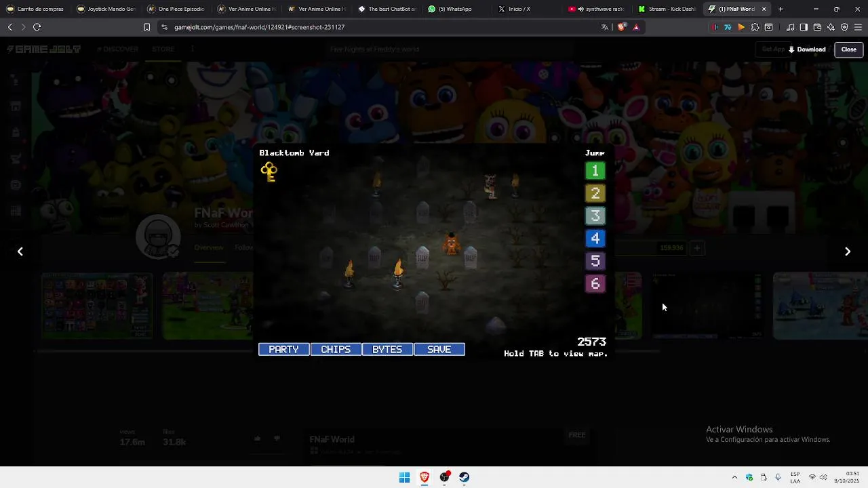Select green Jump button 1

pos(595,171)
